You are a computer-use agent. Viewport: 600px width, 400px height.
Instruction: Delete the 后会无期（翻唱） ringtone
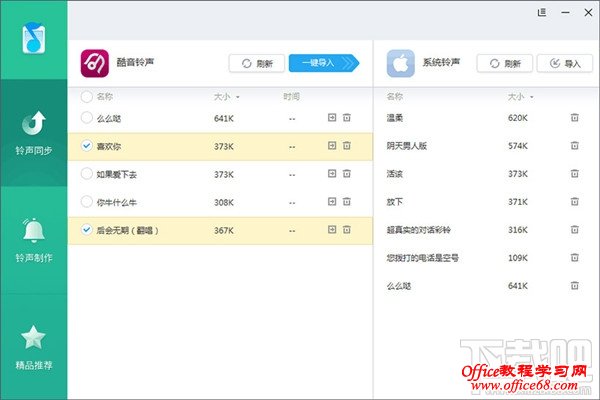347,229
